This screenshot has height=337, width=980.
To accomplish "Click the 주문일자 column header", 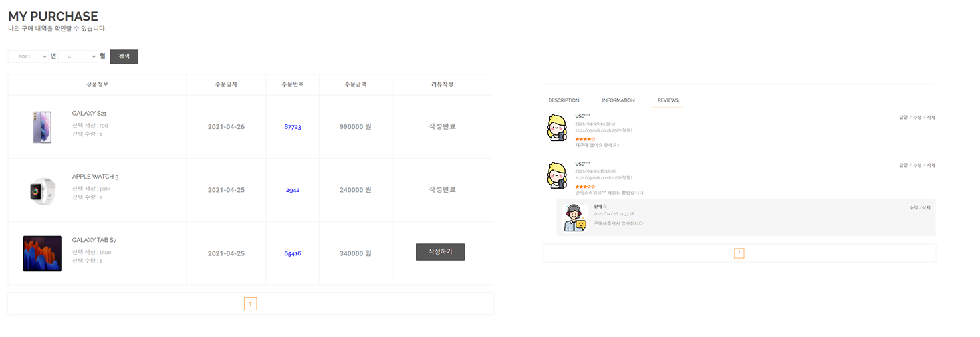I will point(226,84).
